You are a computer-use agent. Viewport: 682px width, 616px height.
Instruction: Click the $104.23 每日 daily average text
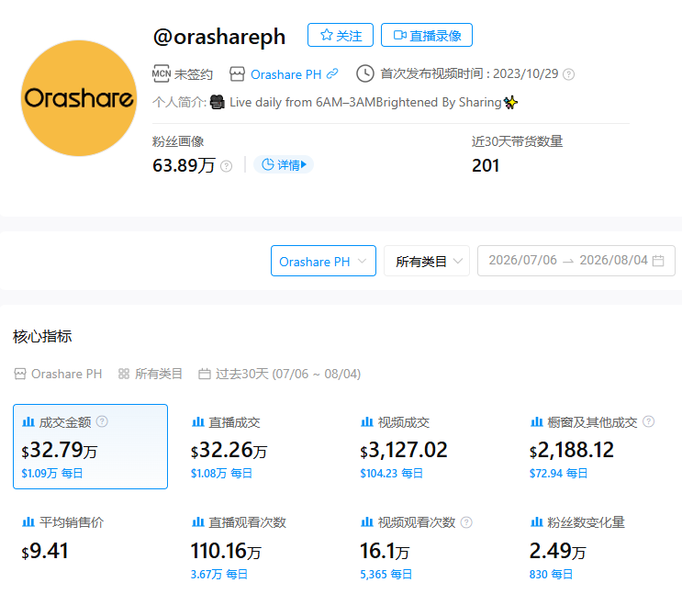tap(391, 474)
